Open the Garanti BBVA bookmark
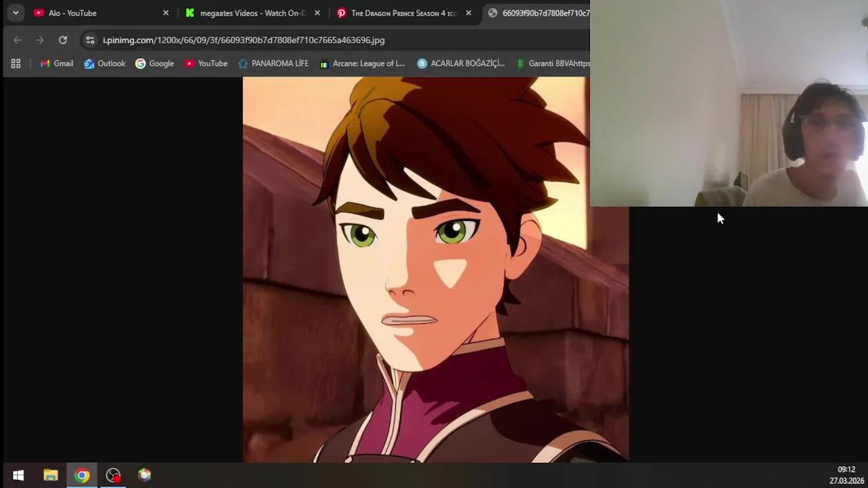The width and height of the screenshot is (868, 488). click(x=552, y=63)
